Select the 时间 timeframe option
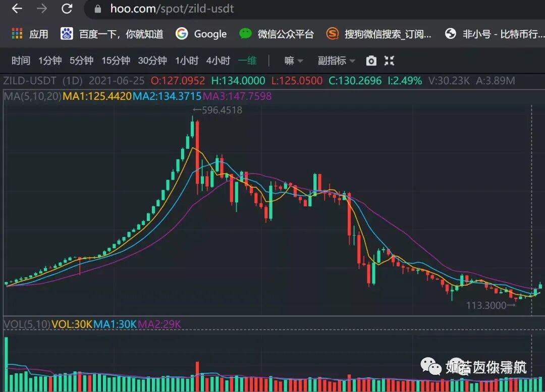The width and height of the screenshot is (545, 392). pyautogui.click(x=21, y=61)
